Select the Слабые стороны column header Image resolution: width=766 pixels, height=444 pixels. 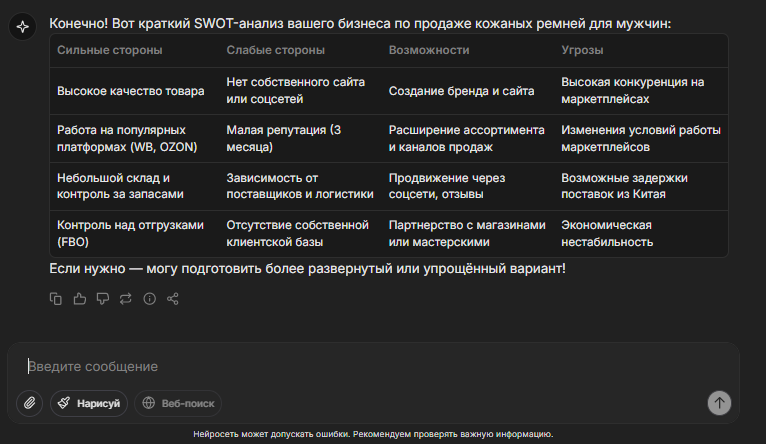[276, 50]
